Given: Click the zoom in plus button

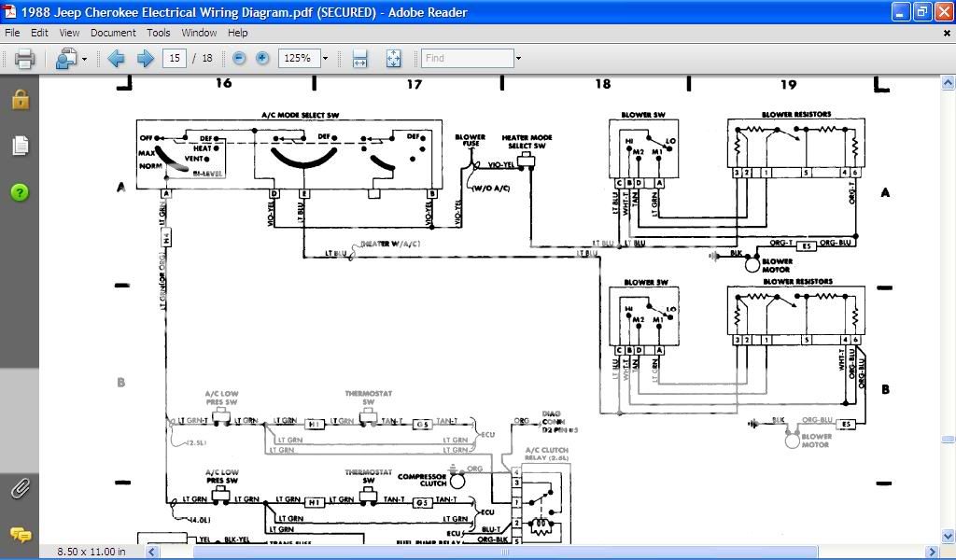Looking at the screenshot, I should point(262,58).
